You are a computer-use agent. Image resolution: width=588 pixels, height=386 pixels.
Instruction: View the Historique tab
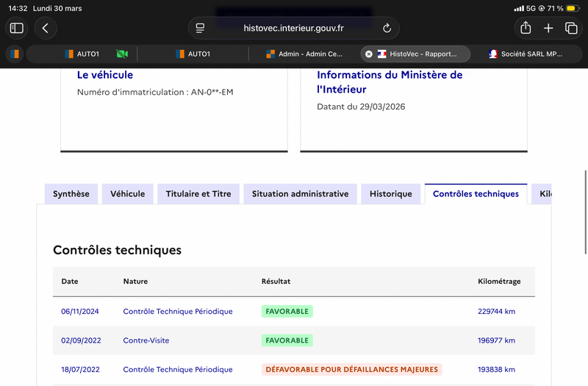[x=390, y=194]
